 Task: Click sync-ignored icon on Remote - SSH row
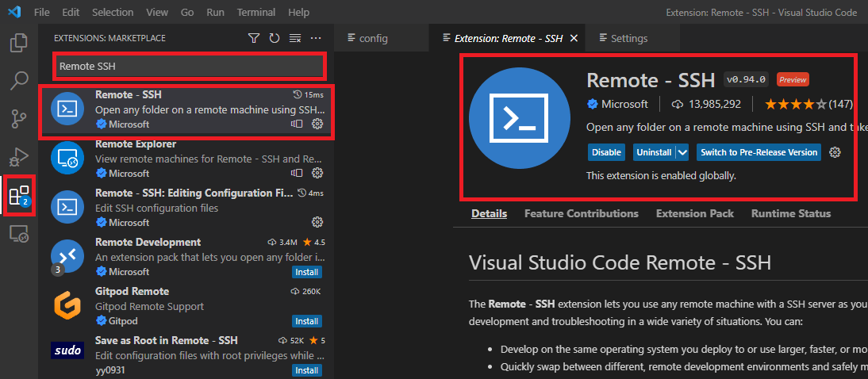coord(297,124)
